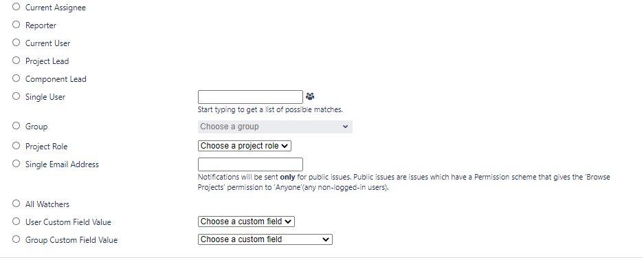Select the User Custom Field Value radio
This screenshot has height=258, width=644.
coord(16,222)
